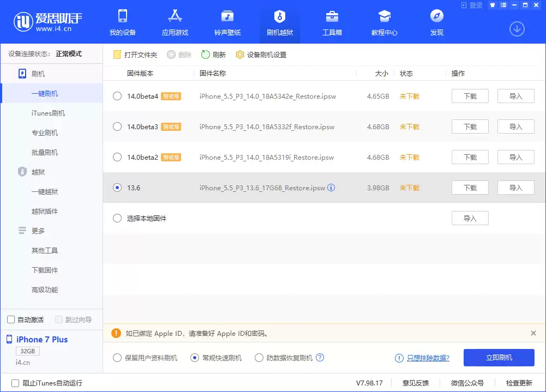Open 应用游戏 apps tab

[x=175, y=23]
